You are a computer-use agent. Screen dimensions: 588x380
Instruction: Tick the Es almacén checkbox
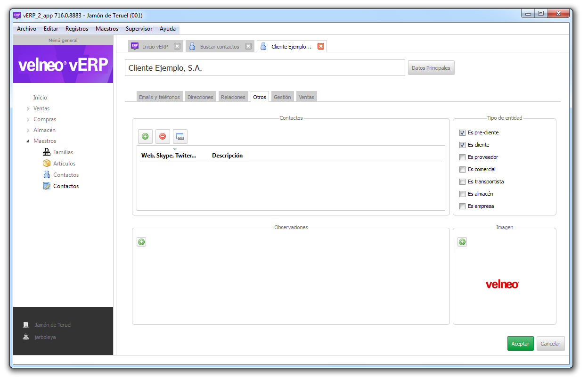click(463, 194)
